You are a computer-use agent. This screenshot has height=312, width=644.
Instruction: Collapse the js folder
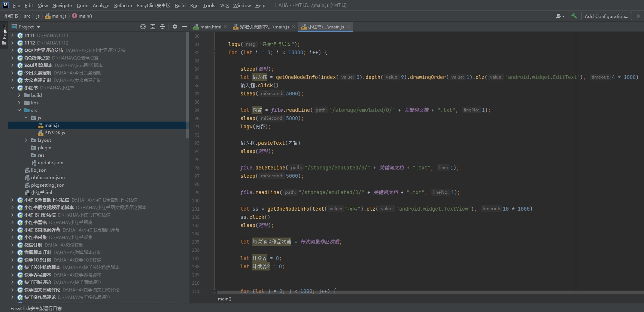26,117
